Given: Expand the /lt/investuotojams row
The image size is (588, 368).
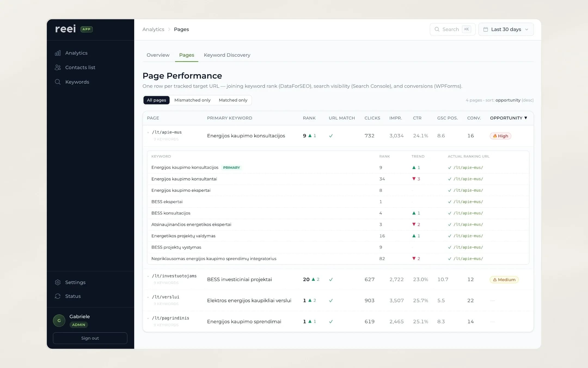Looking at the screenshot, I should coord(148,276).
